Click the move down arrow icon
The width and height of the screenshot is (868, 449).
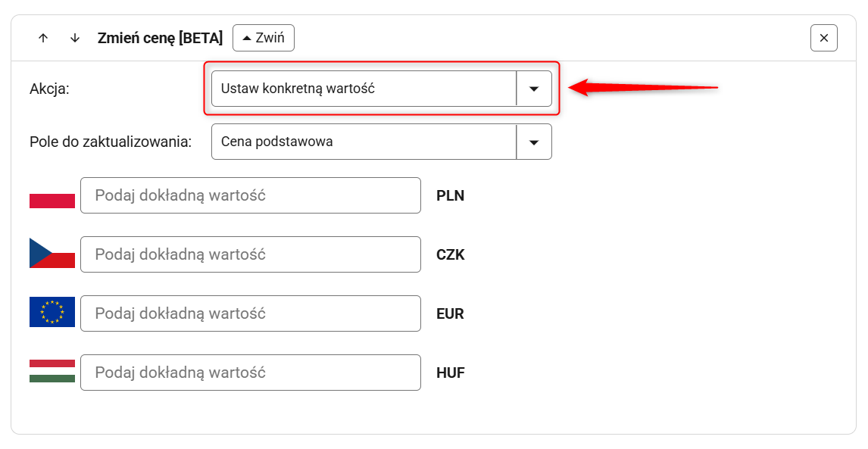75,38
